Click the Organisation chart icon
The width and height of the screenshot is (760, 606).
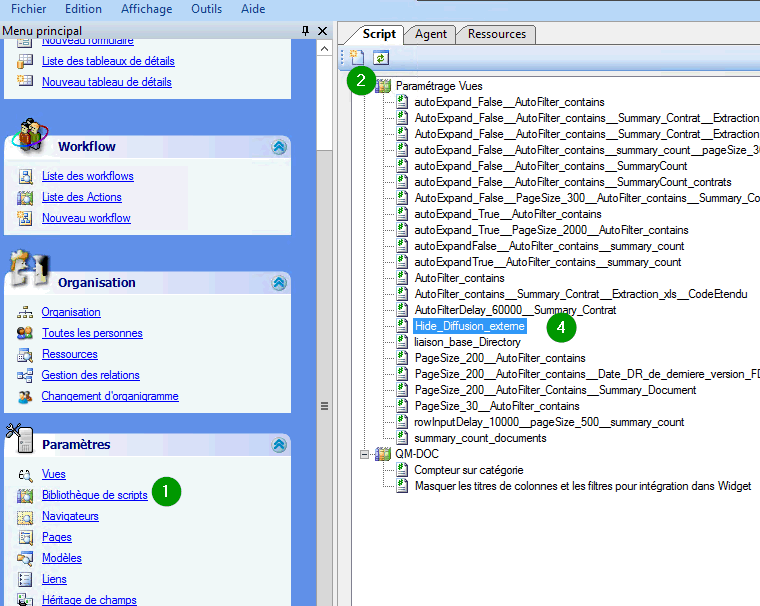click(x=26, y=312)
